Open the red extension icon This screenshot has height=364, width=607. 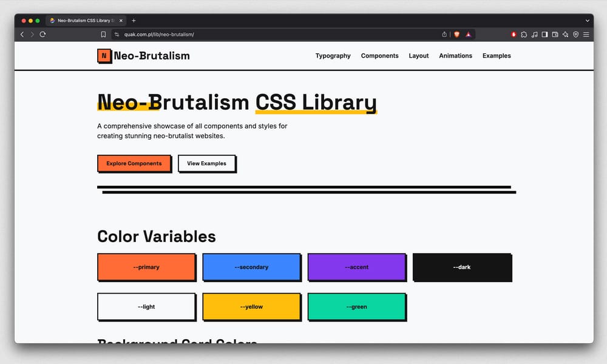point(514,35)
